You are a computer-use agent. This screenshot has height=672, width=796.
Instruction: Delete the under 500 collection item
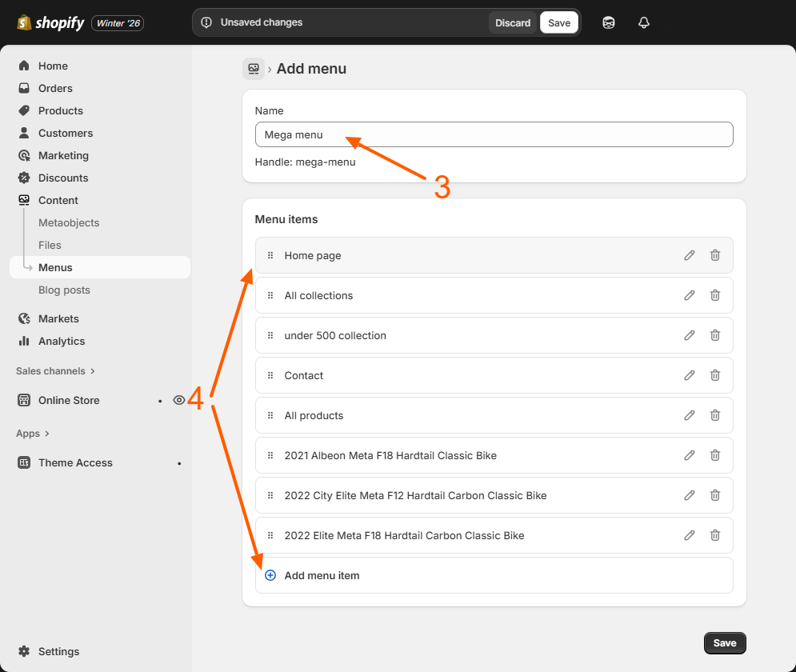(714, 335)
